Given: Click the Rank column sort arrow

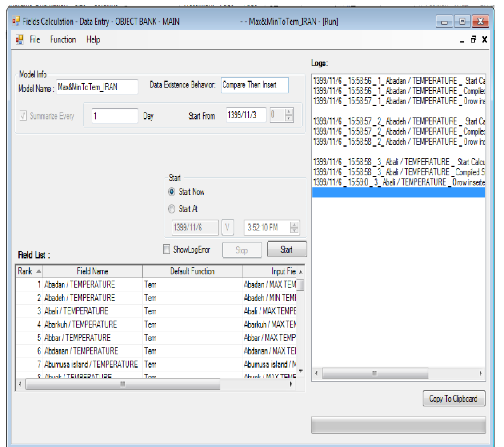Looking at the screenshot, I should click(x=39, y=271).
